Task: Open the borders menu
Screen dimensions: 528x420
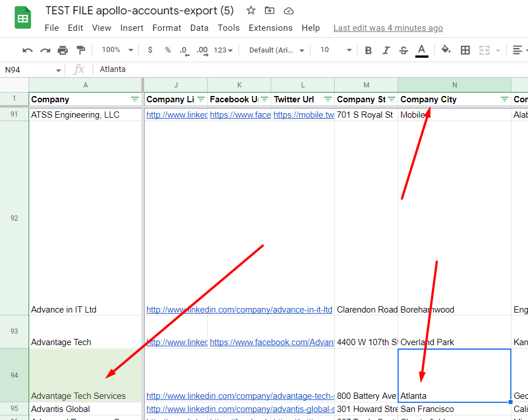Action: pyautogui.click(x=465, y=50)
